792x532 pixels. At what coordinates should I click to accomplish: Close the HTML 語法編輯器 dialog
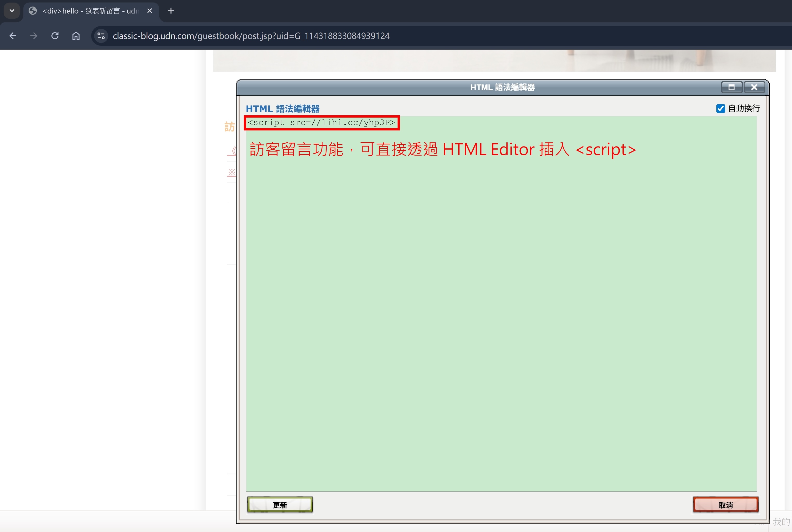coord(754,87)
